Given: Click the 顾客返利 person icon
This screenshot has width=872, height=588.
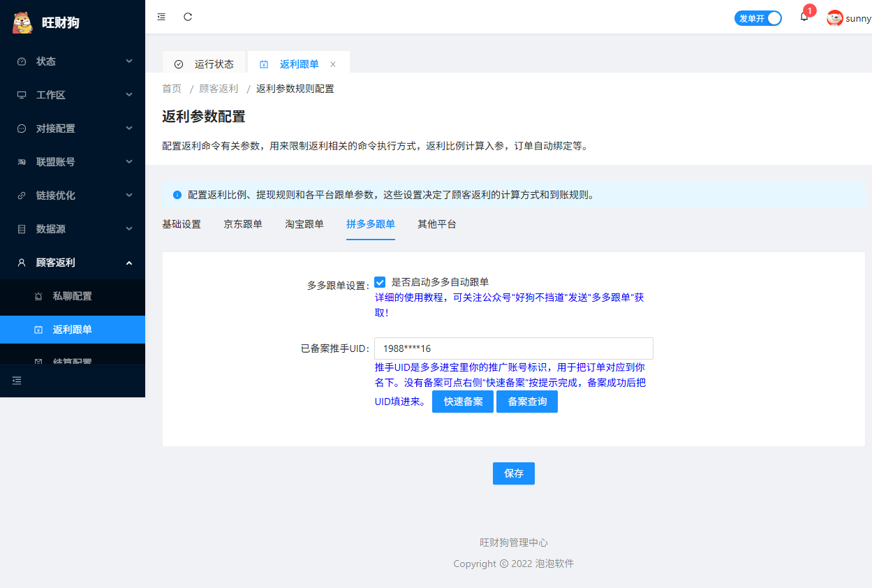Looking at the screenshot, I should [22, 263].
